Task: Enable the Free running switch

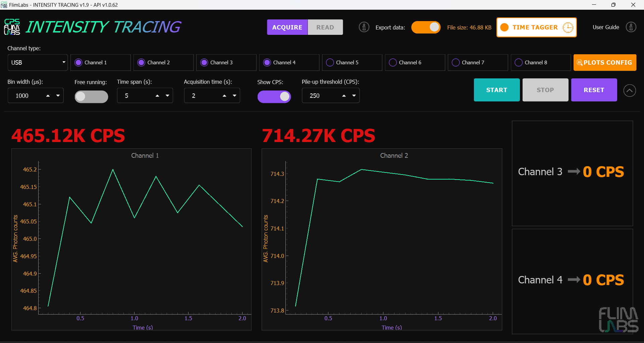Action: [x=91, y=96]
